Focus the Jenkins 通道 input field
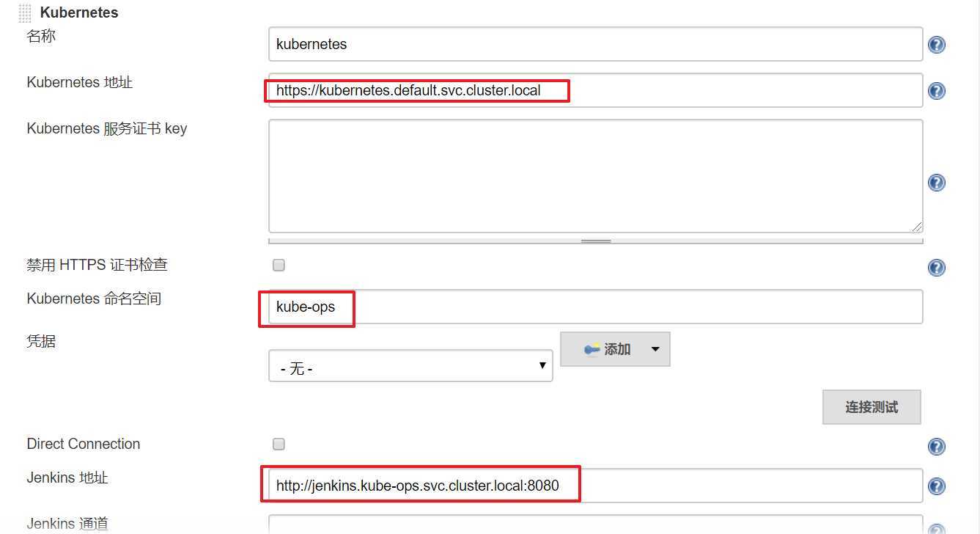 (595, 525)
